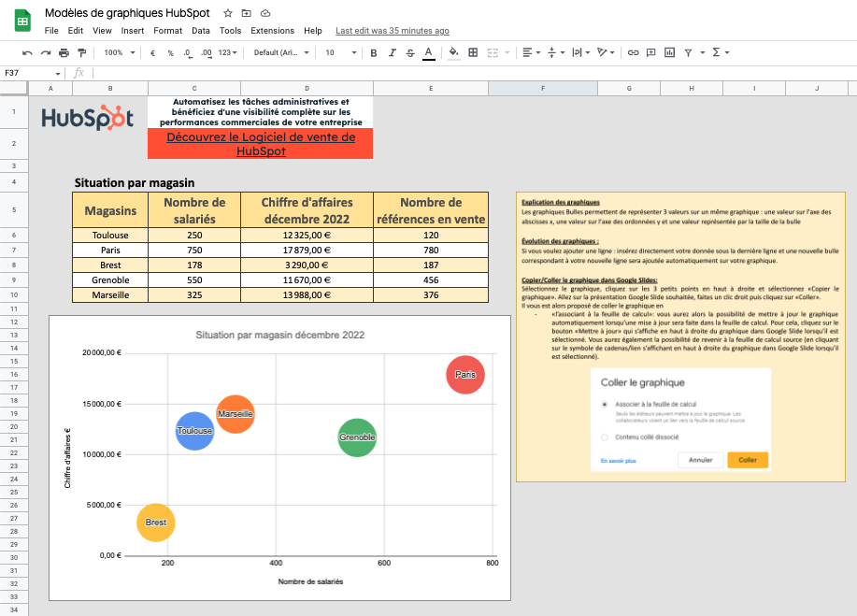
Task: Click into the formula bar
Action: click(475, 73)
